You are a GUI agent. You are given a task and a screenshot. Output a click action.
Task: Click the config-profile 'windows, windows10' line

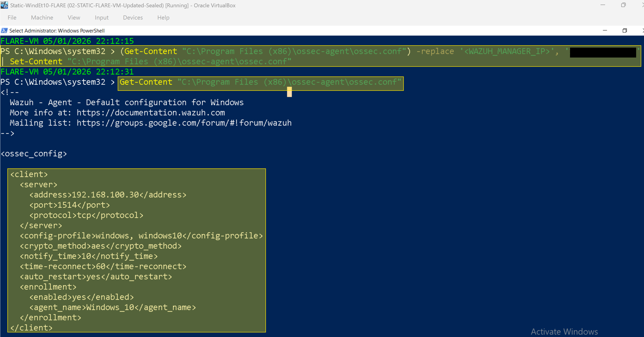pyautogui.click(x=141, y=235)
